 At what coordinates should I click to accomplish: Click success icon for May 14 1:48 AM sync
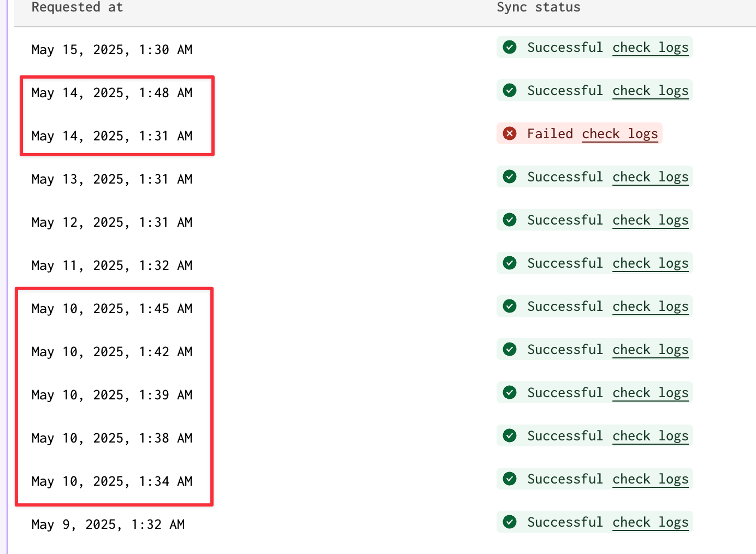[x=510, y=91]
